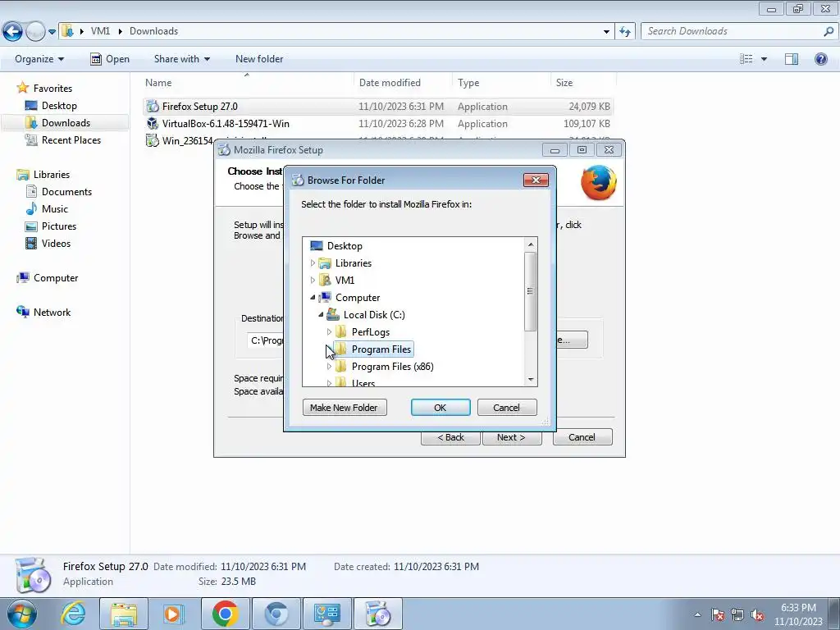Open the change view options dropdown arrow
Image resolution: width=840 pixels, height=630 pixels.
point(764,59)
